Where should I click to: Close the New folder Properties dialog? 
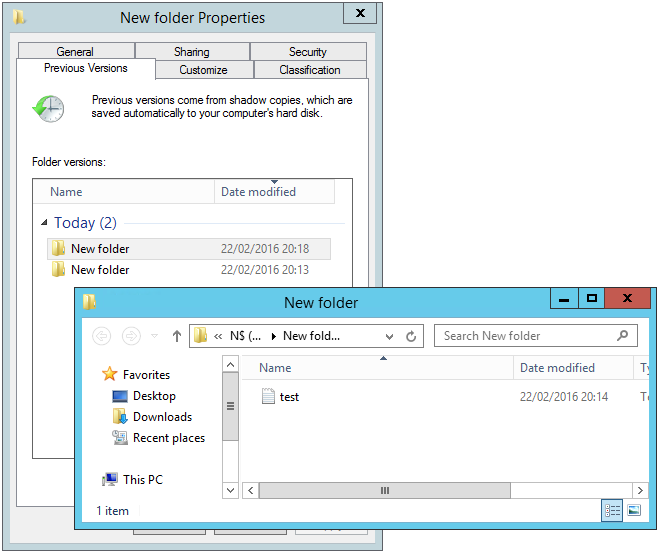tap(360, 13)
